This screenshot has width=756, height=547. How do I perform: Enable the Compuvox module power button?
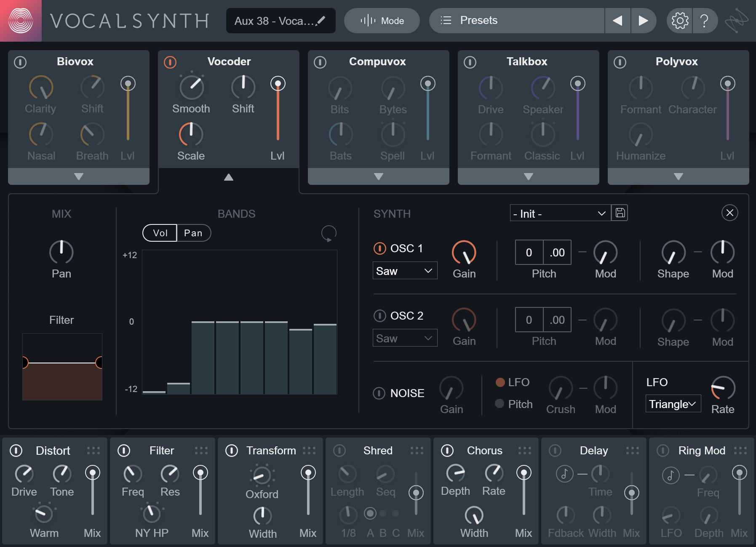(320, 62)
